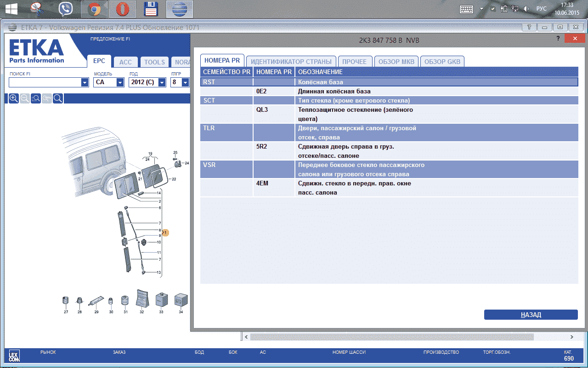
Task: Select row 0E2 Длинная колёсная база
Action: 389,91
